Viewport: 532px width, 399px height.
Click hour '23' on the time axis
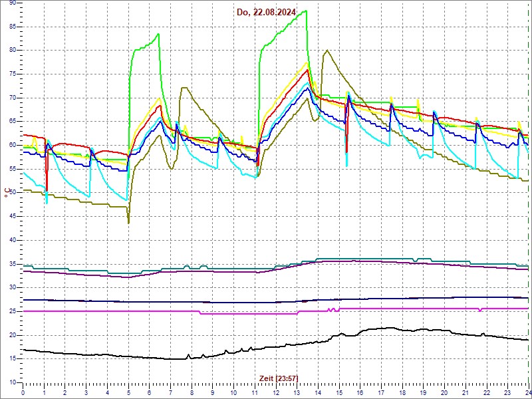[507, 392]
